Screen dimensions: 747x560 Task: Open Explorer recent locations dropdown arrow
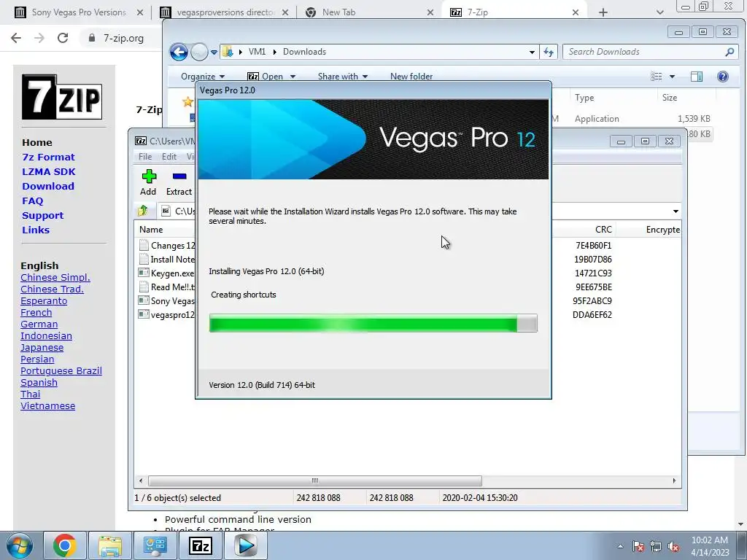click(x=214, y=52)
